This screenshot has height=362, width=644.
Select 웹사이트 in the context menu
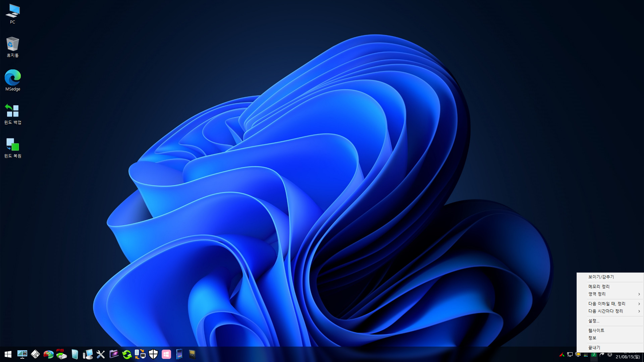pos(610,330)
